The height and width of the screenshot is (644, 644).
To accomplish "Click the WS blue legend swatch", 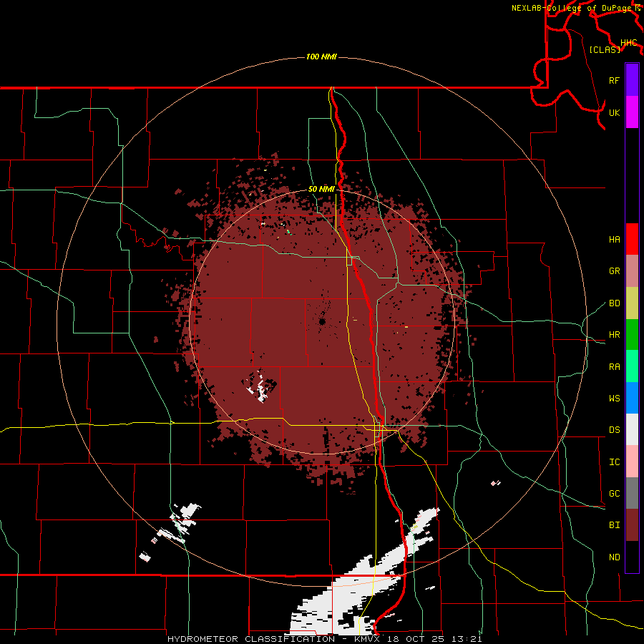I will point(632,398).
